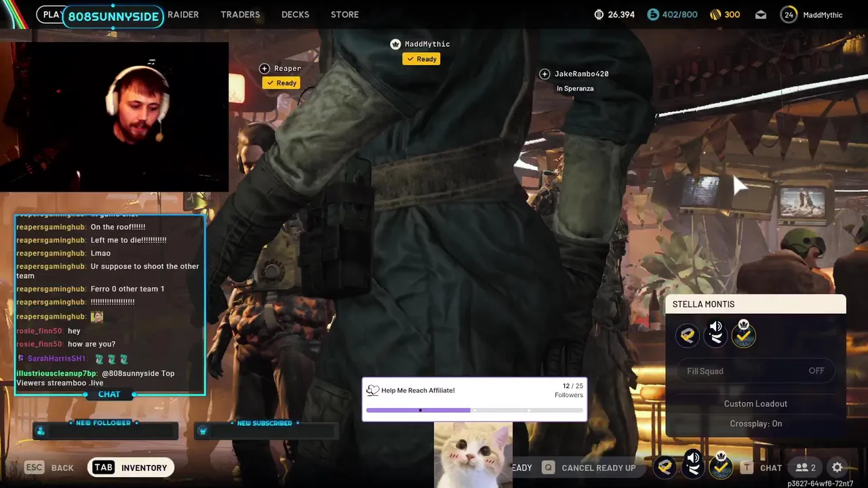Open the mail inbox envelope icon

tap(761, 14)
